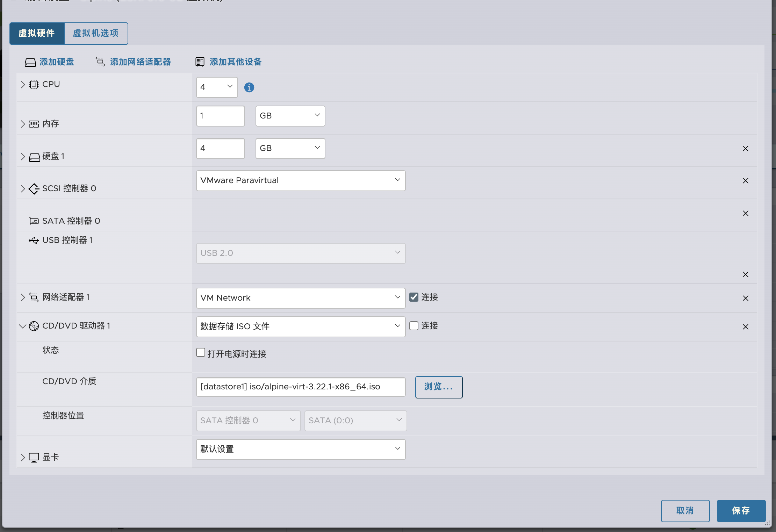Uncheck network adapter 1 connect checkbox
The height and width of the screenshot is (532, 776).
414,297
